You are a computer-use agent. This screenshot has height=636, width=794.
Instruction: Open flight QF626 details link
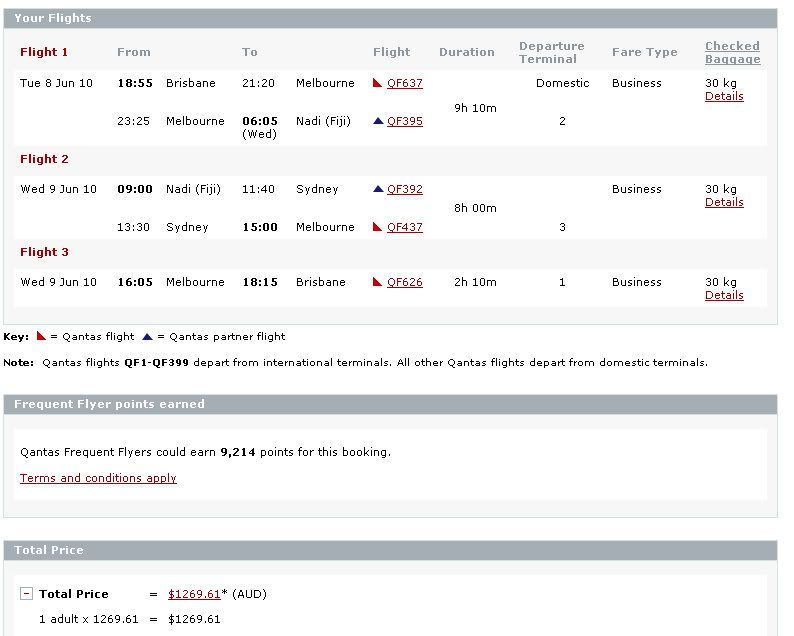(x=405, y=282)
